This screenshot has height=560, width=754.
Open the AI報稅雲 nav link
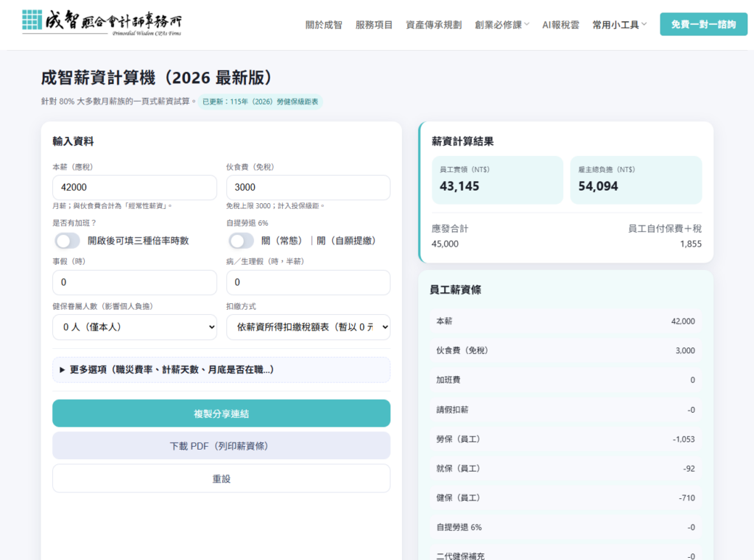pos(560,24)
